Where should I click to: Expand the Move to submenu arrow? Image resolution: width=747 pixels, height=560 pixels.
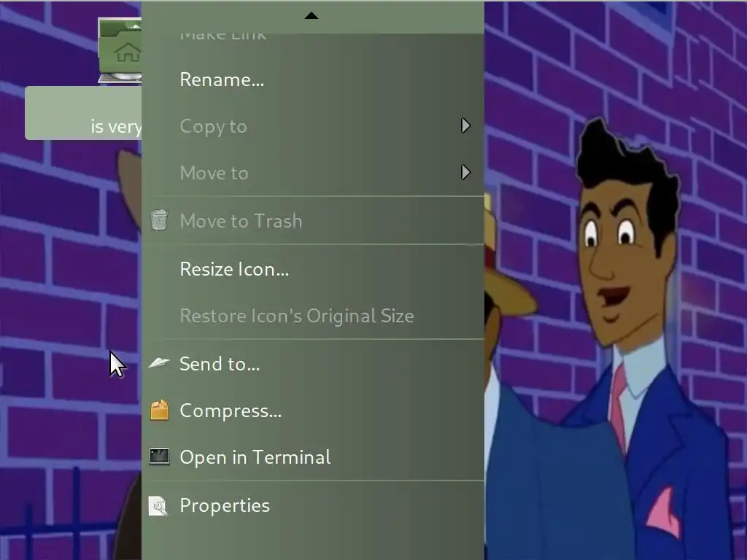click(x=466, y=172)
